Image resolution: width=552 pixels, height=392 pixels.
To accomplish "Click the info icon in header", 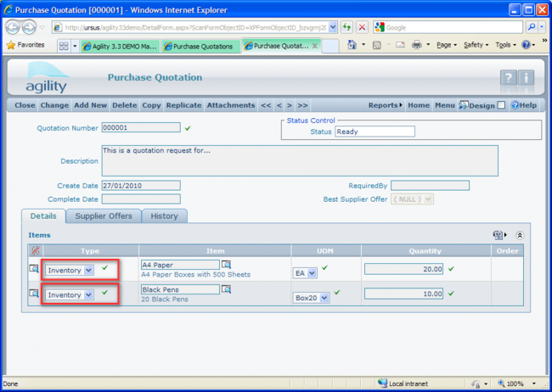I will (x=527, y=79).
